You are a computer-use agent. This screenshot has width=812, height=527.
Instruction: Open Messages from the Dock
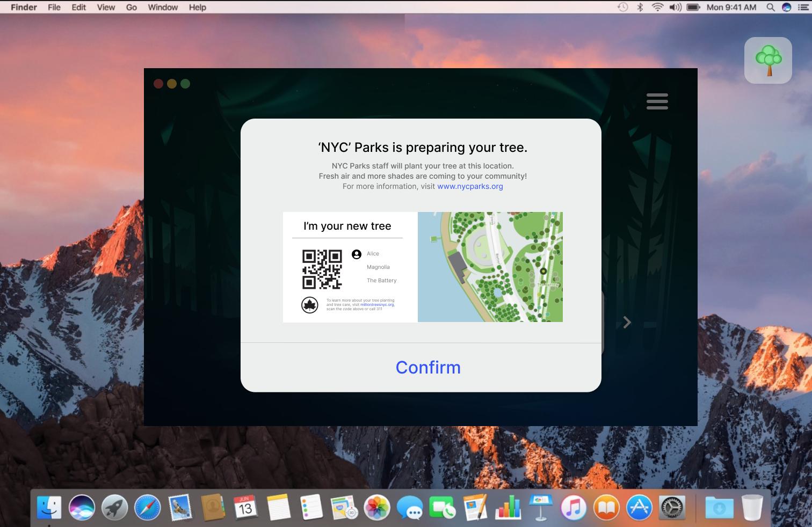click(410, 507)
